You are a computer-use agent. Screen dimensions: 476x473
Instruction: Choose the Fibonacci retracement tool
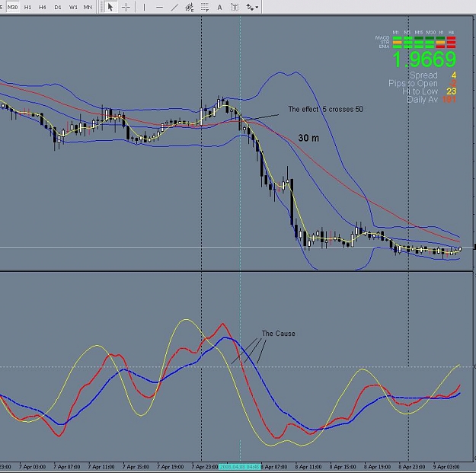205,7
